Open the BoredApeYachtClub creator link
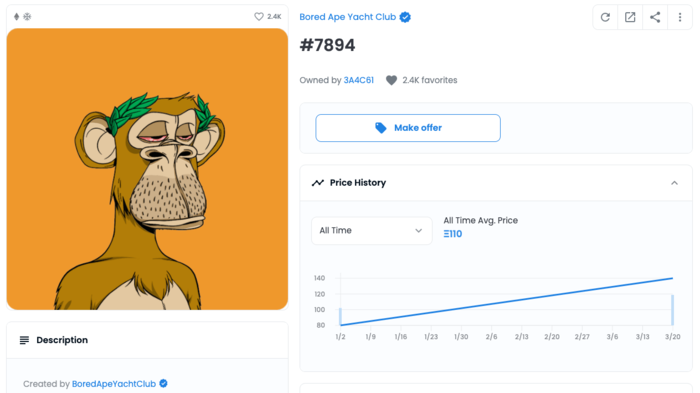Viewport: 700px width, 393px height. point(114,384)
